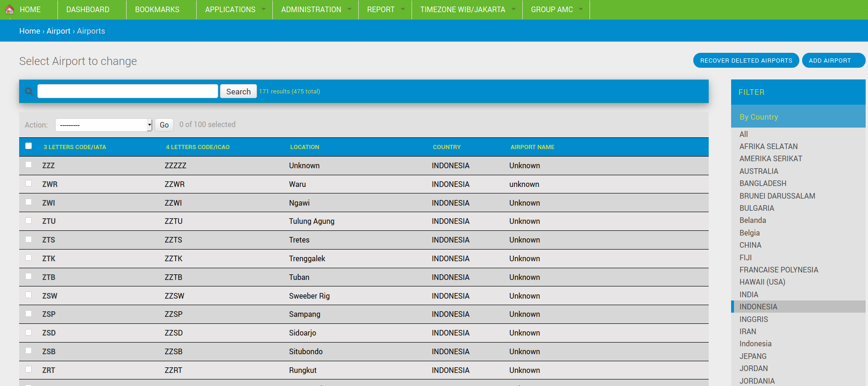Expand the Timezone WIB/Jakarta menu
Viewport: 868px width, 386px height.
click(x=467, y=9)
